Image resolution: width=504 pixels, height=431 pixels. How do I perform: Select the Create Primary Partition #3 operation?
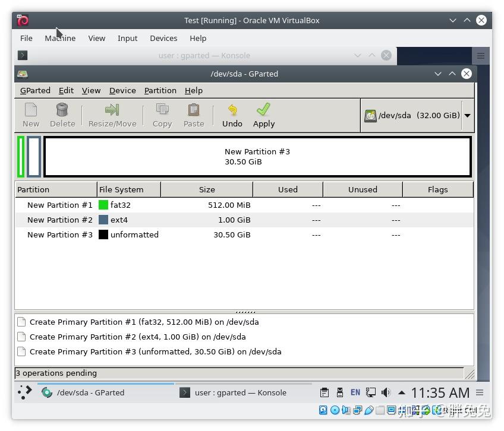(x=244, y=351)
